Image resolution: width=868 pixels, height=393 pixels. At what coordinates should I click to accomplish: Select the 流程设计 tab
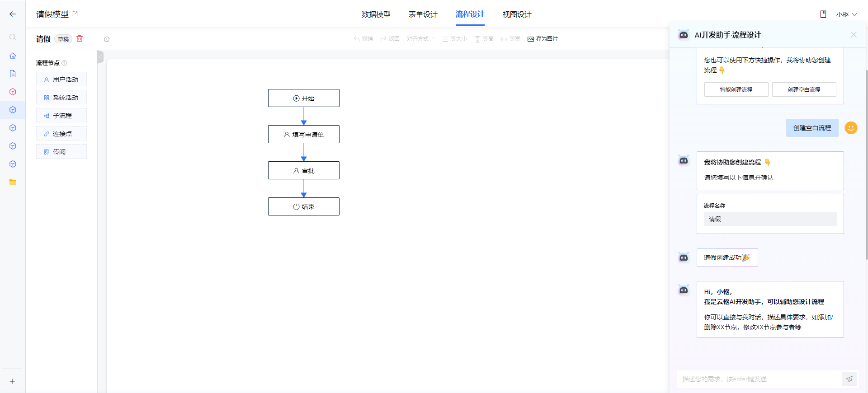coord(470,14)
